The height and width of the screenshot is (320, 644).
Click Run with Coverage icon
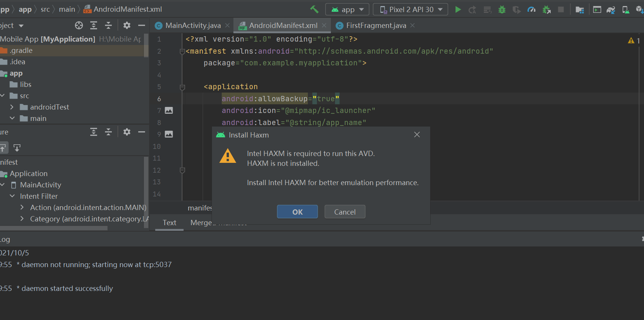coord(516,10)
